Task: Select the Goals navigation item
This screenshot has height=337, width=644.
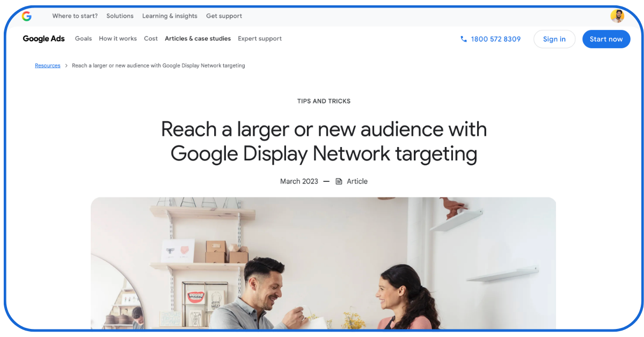Action: point(83,39)
